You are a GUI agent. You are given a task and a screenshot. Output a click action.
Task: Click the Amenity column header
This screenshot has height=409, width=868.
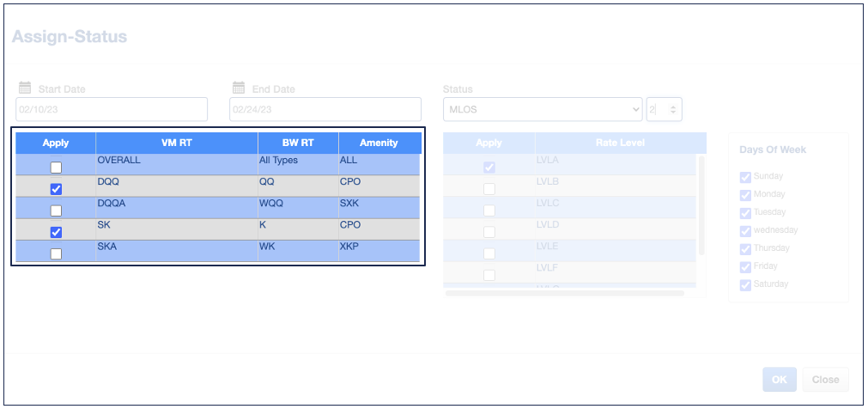(379, 143)
